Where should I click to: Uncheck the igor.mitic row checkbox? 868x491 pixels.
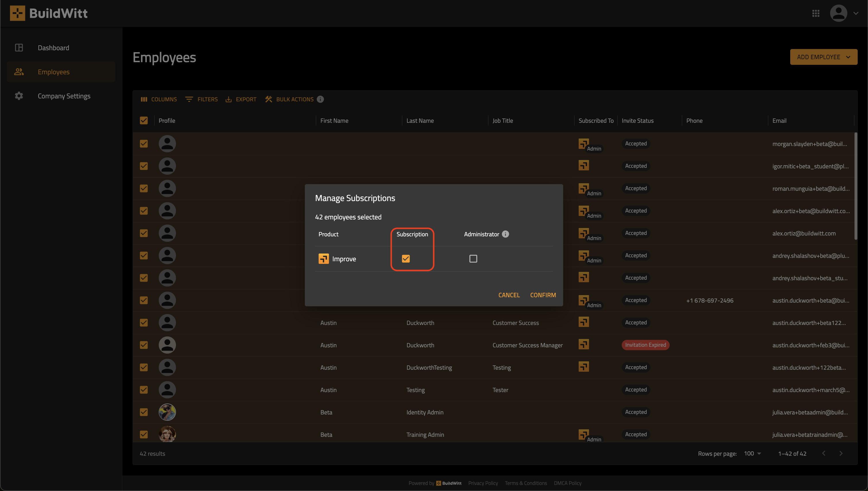tap(144, 166)
